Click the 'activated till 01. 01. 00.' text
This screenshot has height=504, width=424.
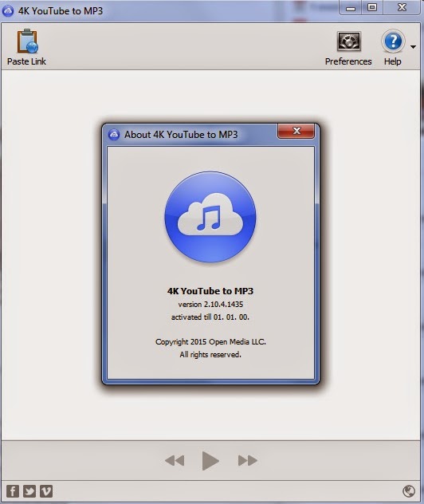point(210,317)
